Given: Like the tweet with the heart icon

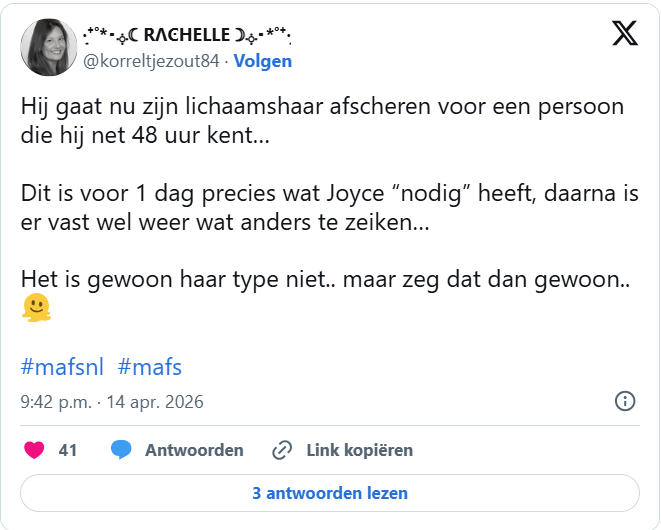Looking at the screenshot, I should 34,450.
